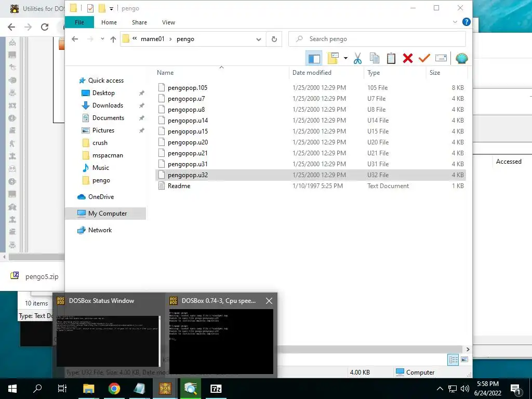Open the help question mark icon

coord(467,22)
